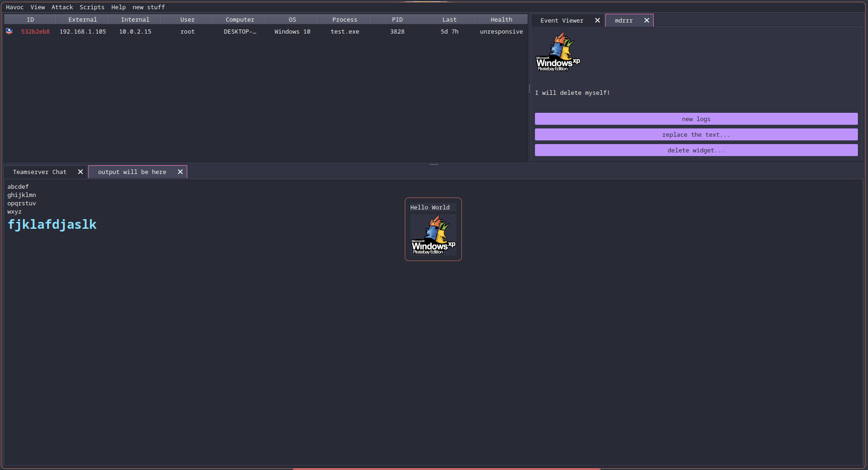Click the Windows XP logo in mdrrr panel
Screen dimensions: 868x470
pos(558,51)
